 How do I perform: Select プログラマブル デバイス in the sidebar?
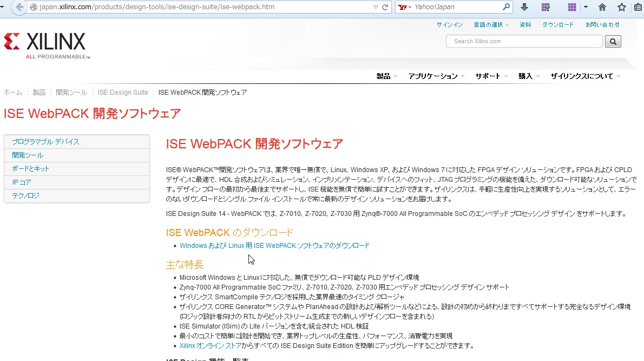(x=77, y=142)
